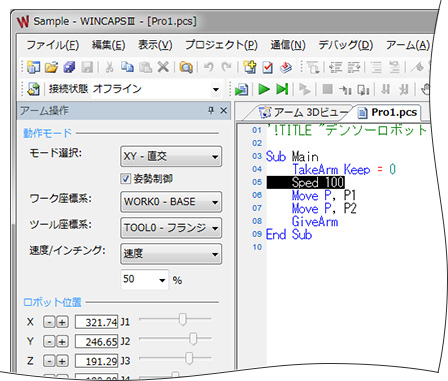Image resolution: width=448 pixels, height=381 pixels.
Task: Click the J1 joint slider handle
Action: click(182, 319)
